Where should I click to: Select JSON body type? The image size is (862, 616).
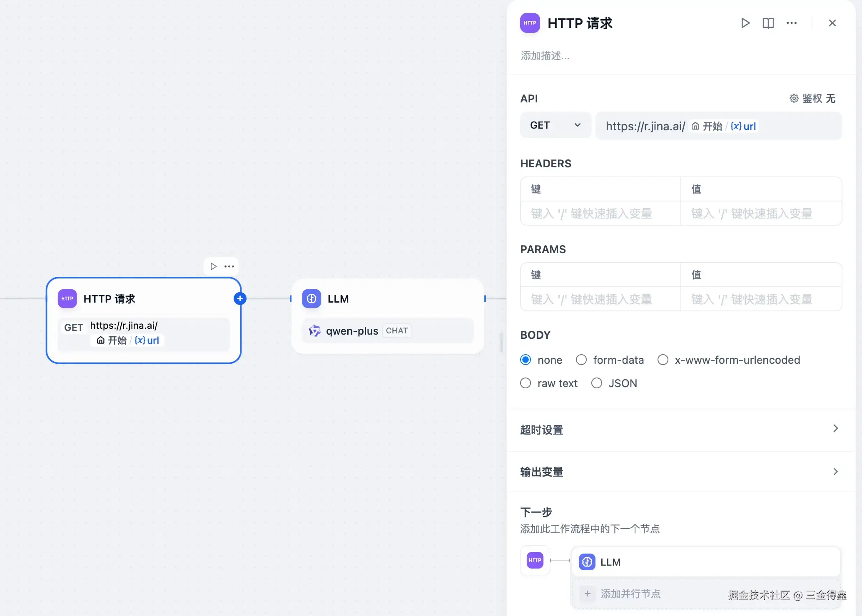tap(597, 383)
